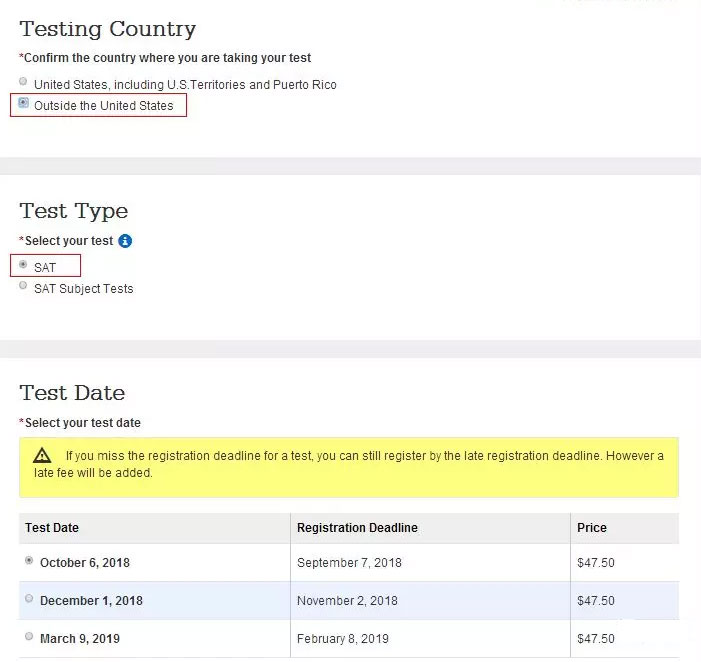This screenshot has height=662, width=701.
Task: Click the $47.50 price in March 2019 row
Action: pos(596,639)
